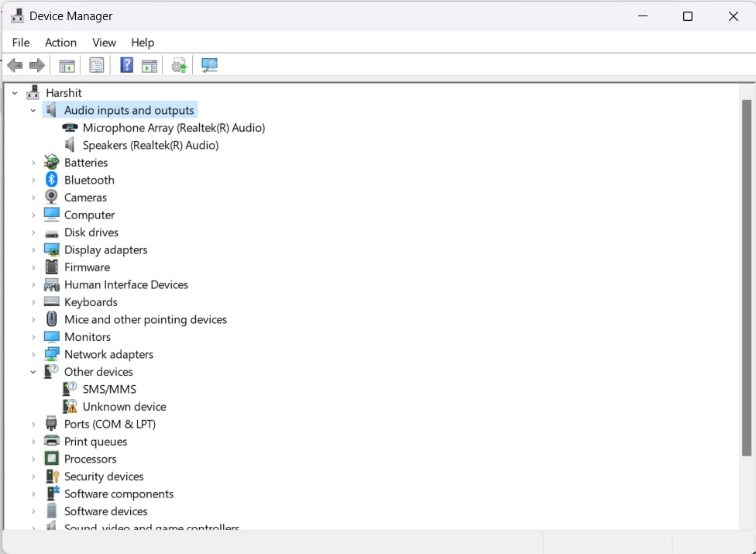
Task: Collapse the Audio inputs and outputs node
Action: coord(33,111)
